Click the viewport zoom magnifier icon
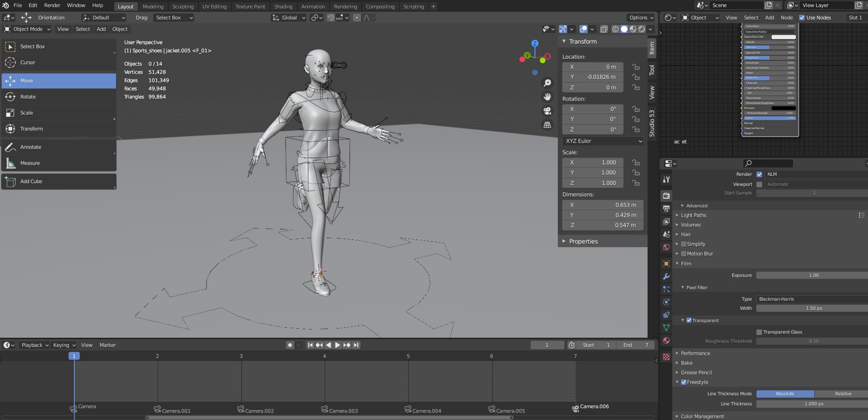This screenshot has width=868, height=420. [x=547, y=83]
